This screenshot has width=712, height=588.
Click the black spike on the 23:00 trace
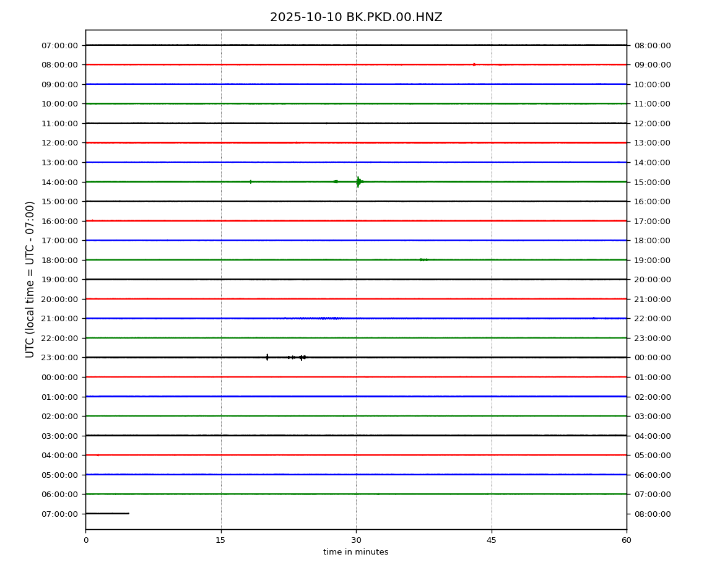(x=267, y=357)
